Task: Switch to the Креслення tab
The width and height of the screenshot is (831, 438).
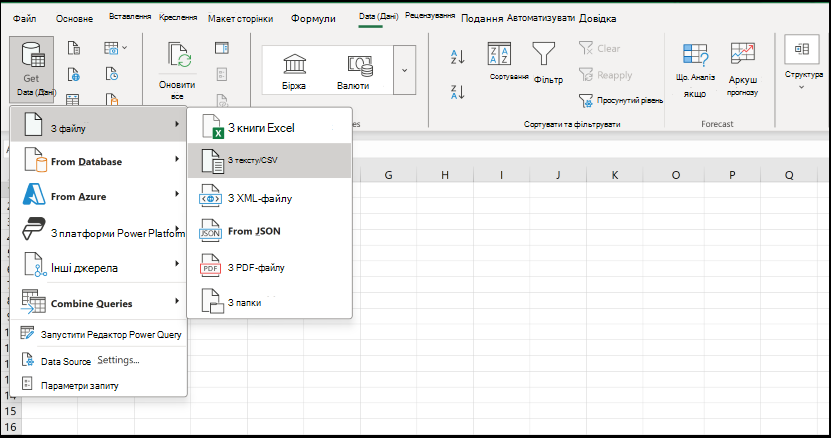Action: click(x=178, y=17)
